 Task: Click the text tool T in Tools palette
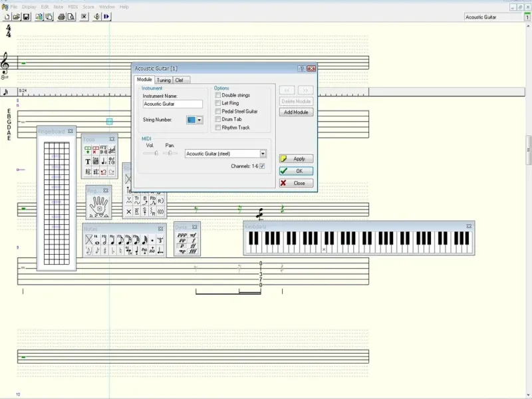click(88, 162)
